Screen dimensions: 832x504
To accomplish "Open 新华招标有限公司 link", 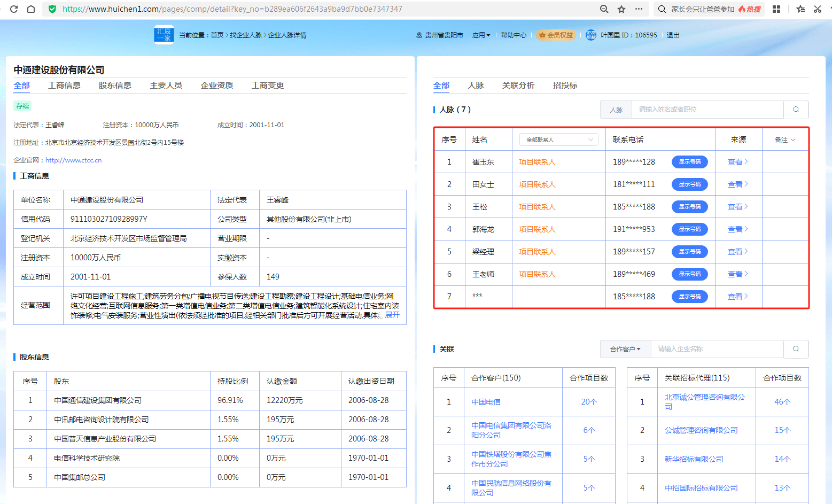I will coord(694,459).
